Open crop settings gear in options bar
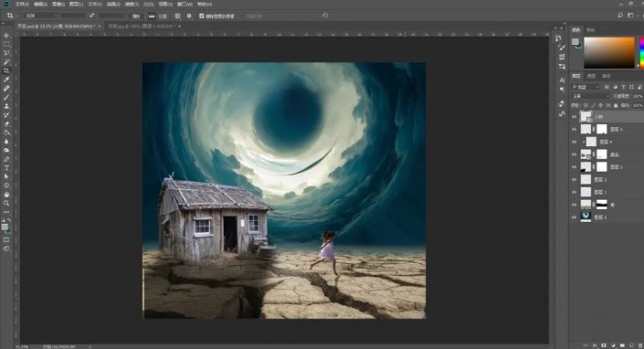 189,16
